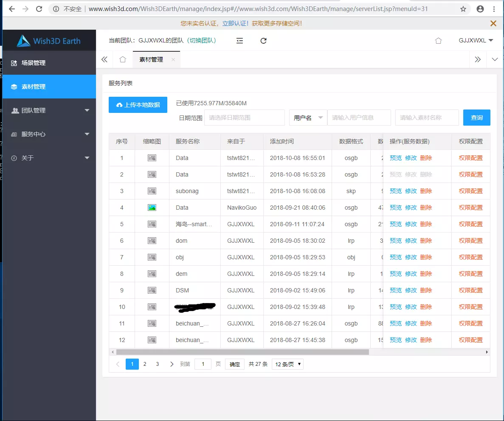Image resolution: width=504 pixels, height=421 pixels.
Task: Click the 上传本地数据 button
Action: pyautogui.click(x=138, y=105)
